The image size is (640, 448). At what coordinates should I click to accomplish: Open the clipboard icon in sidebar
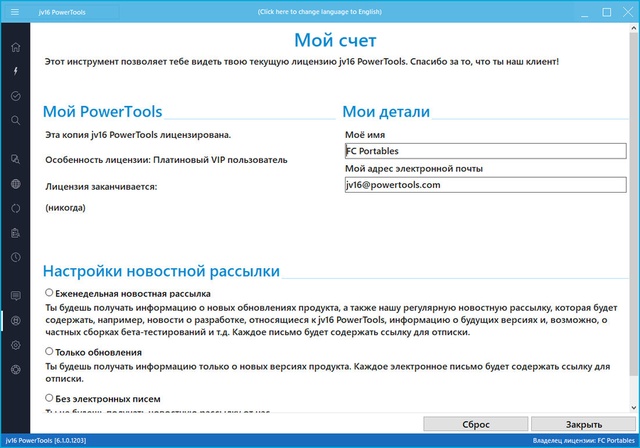point(15,233)
